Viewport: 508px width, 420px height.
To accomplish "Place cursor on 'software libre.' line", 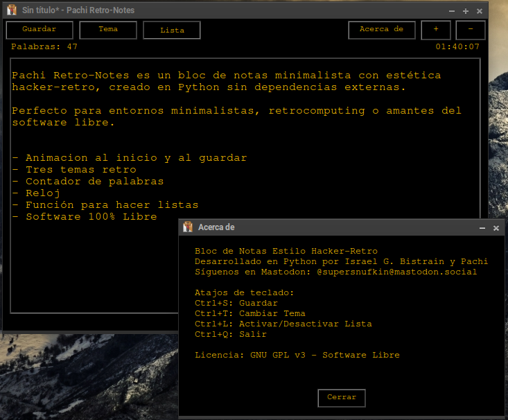I will [63, 123].
